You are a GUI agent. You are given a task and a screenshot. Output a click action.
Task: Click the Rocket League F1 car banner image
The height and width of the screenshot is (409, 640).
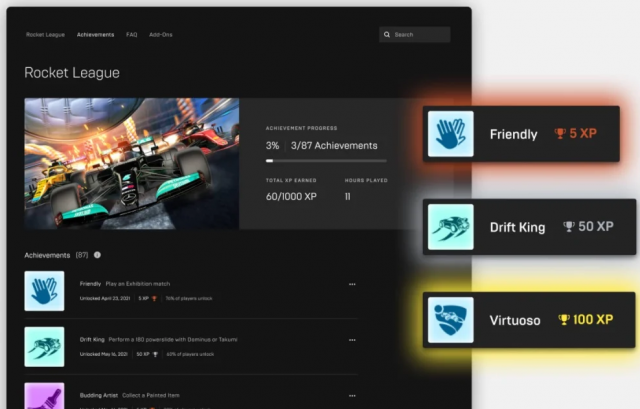point(132,163)
